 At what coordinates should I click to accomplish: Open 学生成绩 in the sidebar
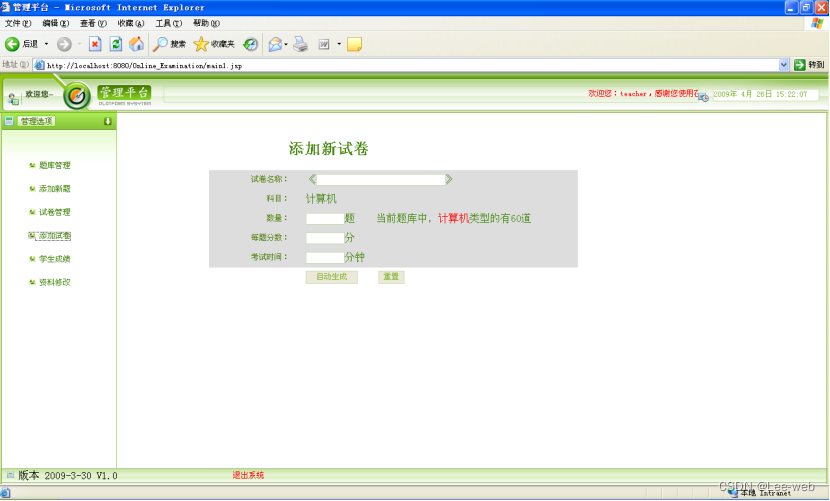point(55,259)
